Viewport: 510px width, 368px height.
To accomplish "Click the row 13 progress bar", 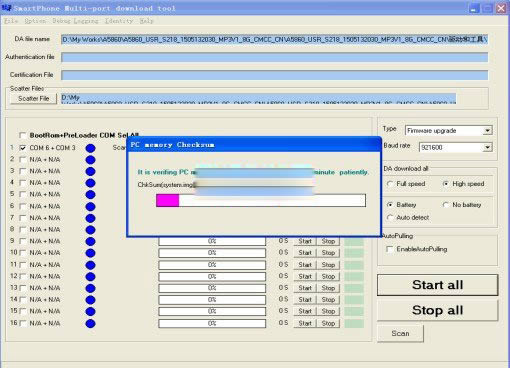I will click(212, 288).
